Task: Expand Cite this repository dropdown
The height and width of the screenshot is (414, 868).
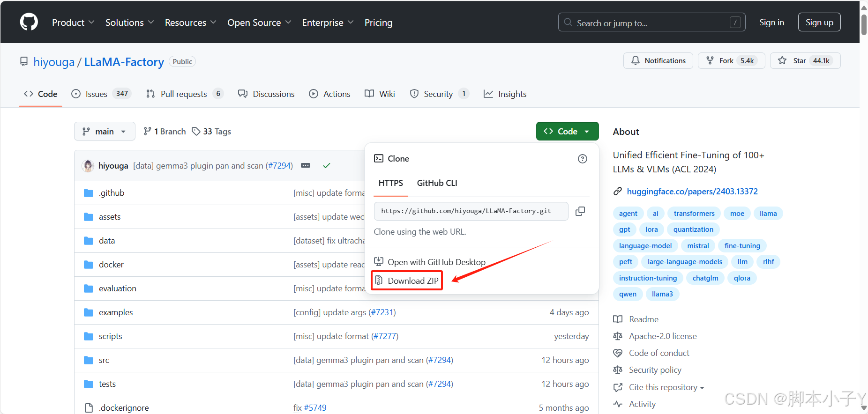Action: click(x=666, y=387)
